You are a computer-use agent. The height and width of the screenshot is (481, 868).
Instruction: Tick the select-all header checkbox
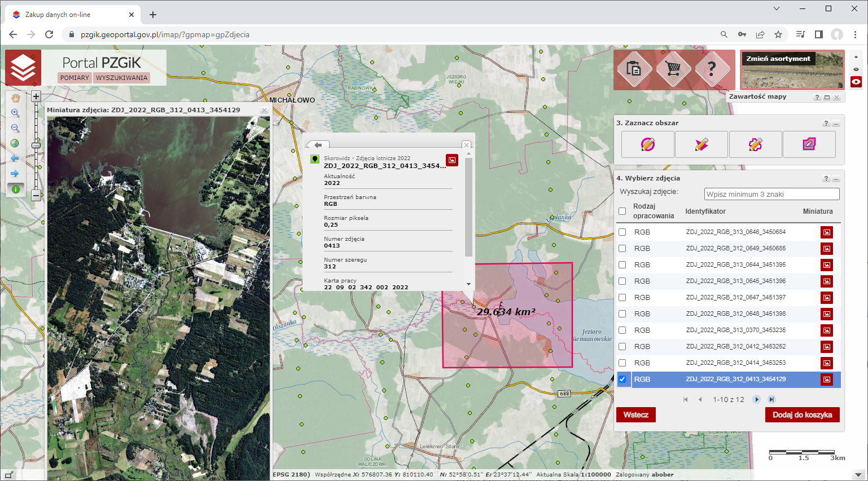click(622, 211)
